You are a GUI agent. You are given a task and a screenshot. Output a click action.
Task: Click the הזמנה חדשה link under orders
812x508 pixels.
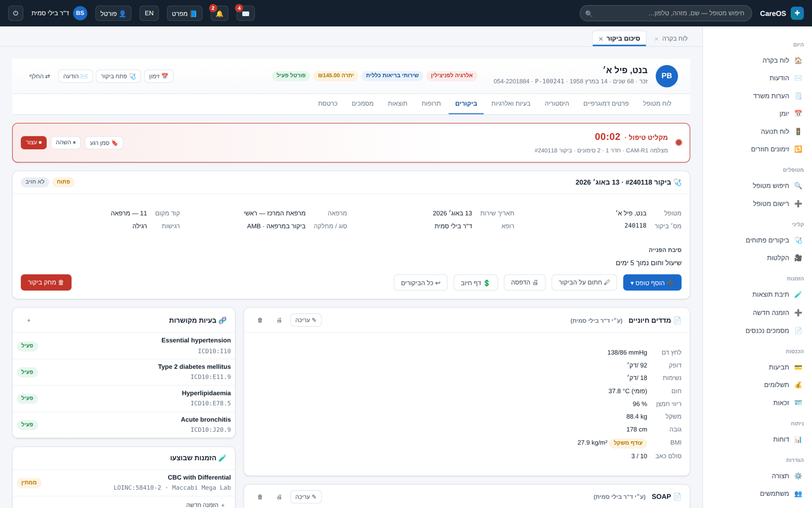coord(206,505)
